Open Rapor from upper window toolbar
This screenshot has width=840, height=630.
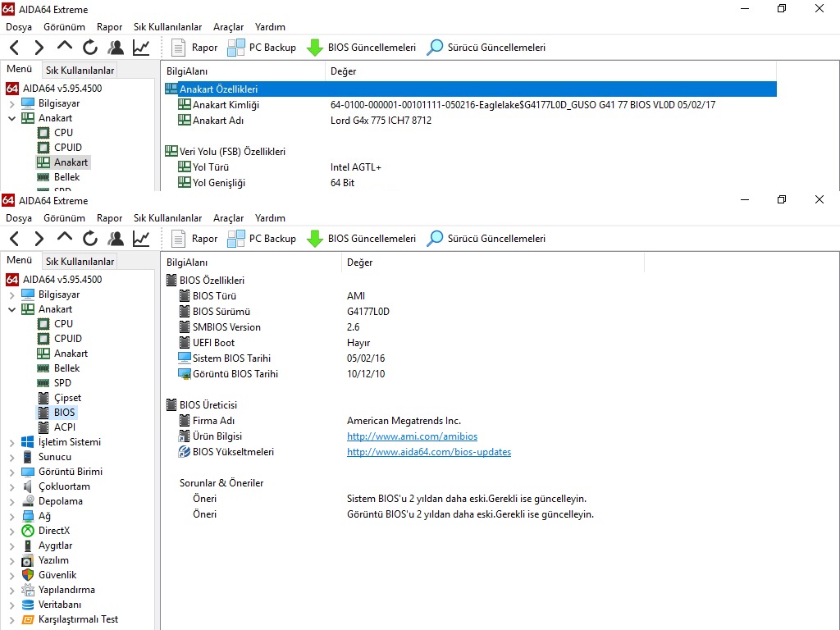(x=194, y=47)
